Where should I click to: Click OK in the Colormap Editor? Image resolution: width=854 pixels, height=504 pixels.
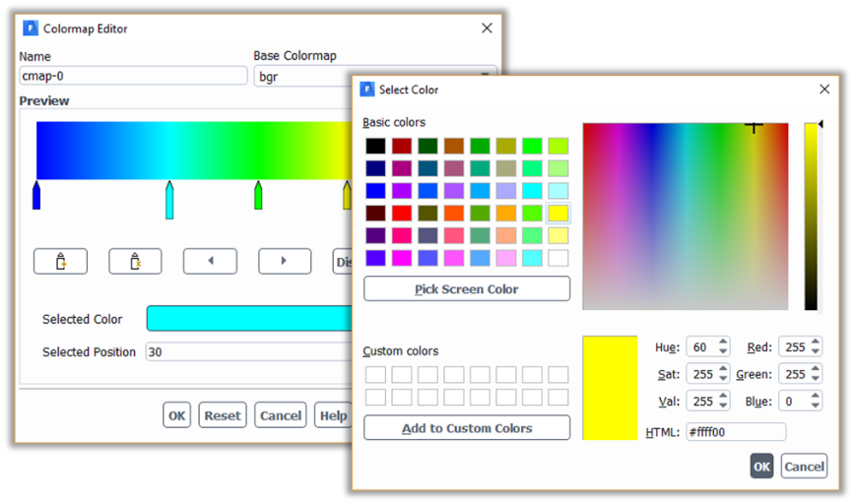pos(176,415)
